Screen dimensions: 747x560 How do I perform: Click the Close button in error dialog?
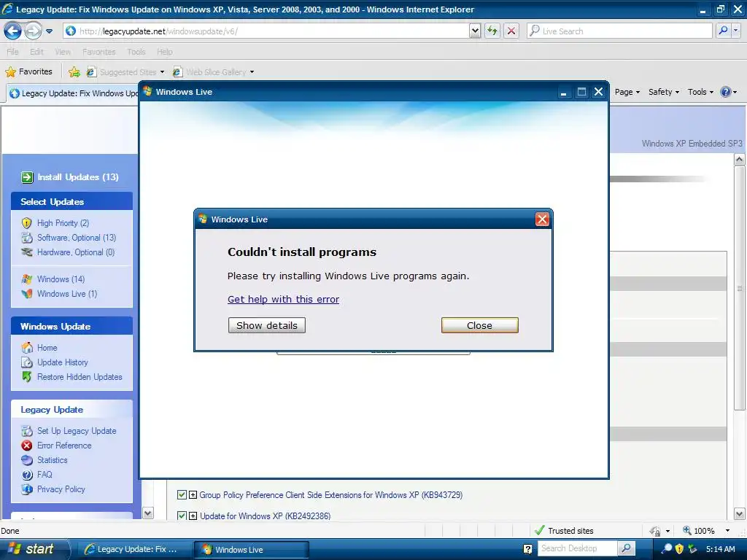[x=480, y=325]
